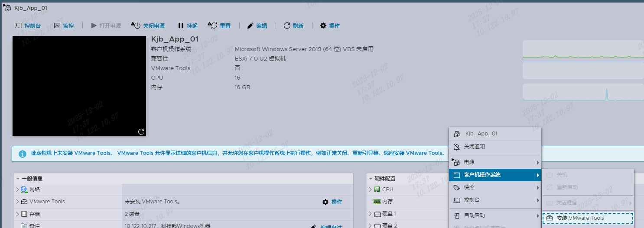Viewport: 644px width, 228px height.
Task: Click the 备注 notes icon
Action: [x=24, y=225]
